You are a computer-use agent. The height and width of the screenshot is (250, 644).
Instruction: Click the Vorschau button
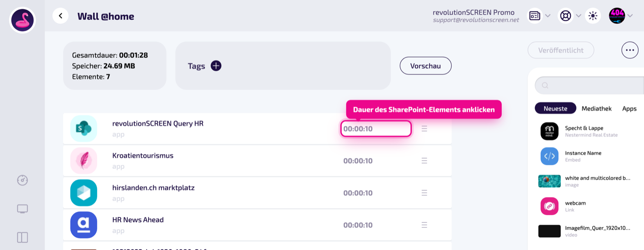pos(425,66)
